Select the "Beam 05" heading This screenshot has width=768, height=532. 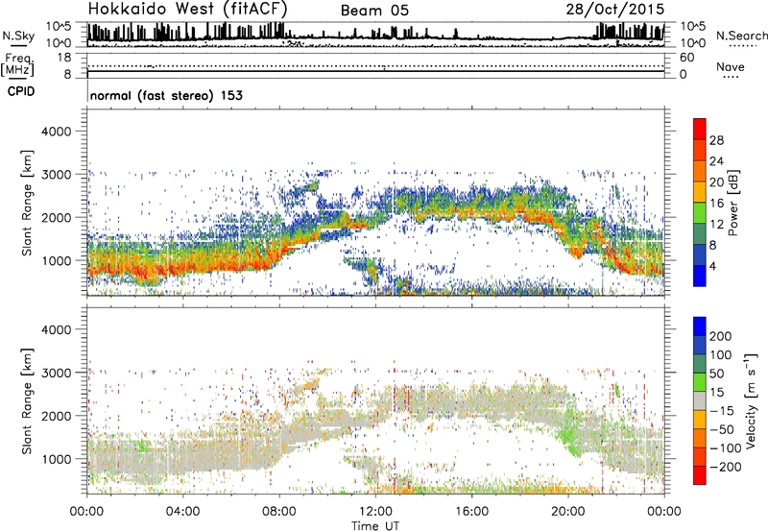pyautogui.click(x=374, y=11)
